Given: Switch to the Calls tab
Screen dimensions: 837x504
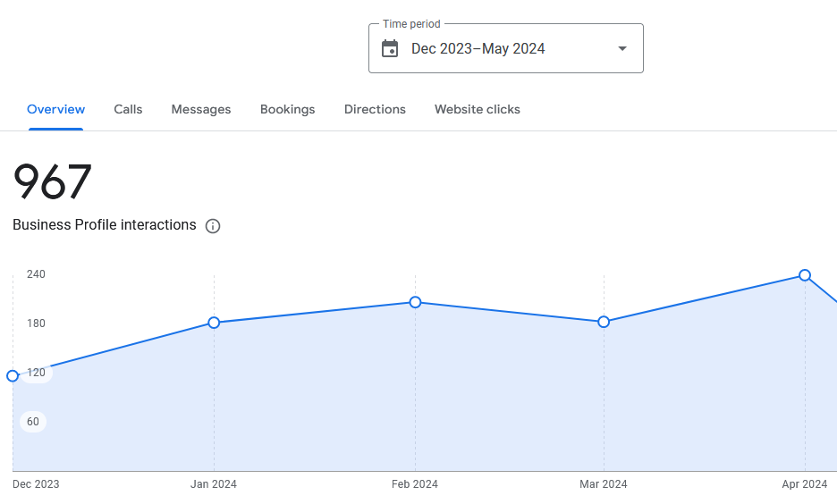Looking at the screenshot, I should click(x=128, y=109).
